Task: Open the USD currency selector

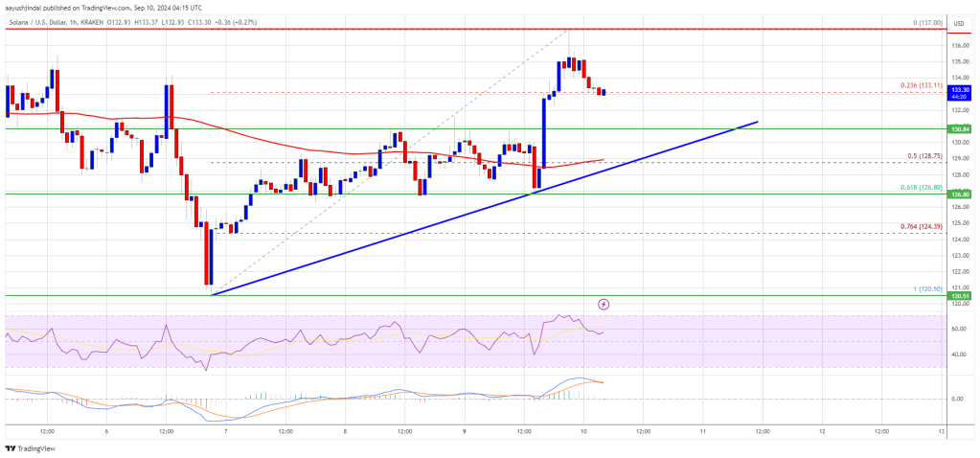Action: coord(958,22)
